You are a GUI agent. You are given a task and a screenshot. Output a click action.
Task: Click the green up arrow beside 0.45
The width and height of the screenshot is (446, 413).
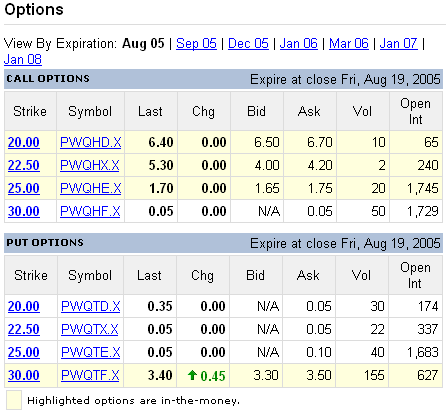tap(192, 375)
